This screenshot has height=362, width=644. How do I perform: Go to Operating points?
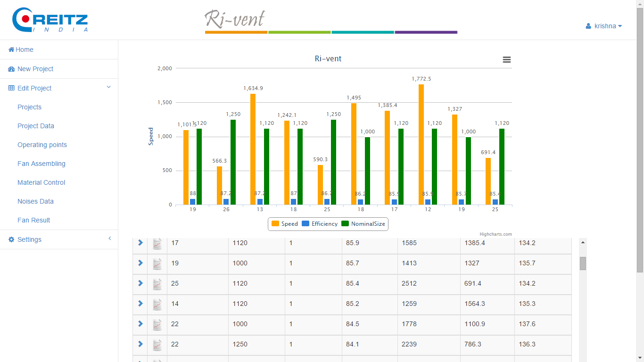coord(42,145)
